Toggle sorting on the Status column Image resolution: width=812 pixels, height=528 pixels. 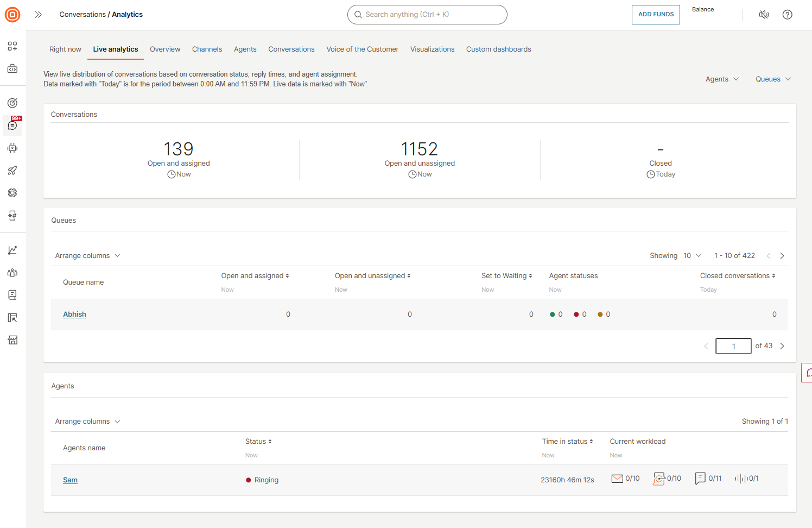[270, 441]
